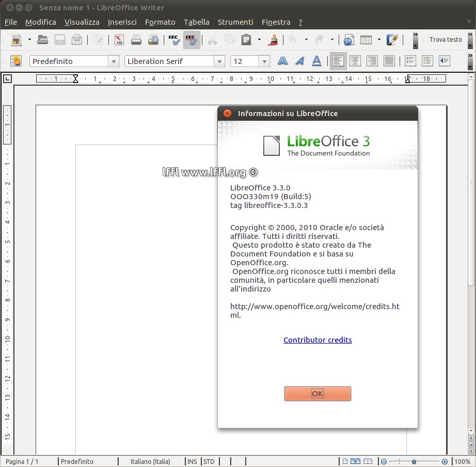Screen dimensions: 476x467
Task: Click OK in the about dialog
Action: [x=318, y=394]
